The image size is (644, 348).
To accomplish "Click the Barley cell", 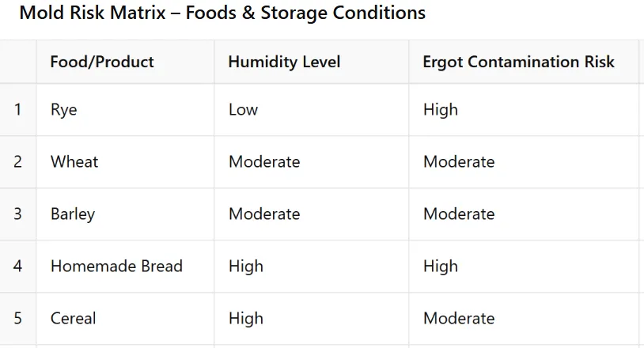I will tap(73, 214).
